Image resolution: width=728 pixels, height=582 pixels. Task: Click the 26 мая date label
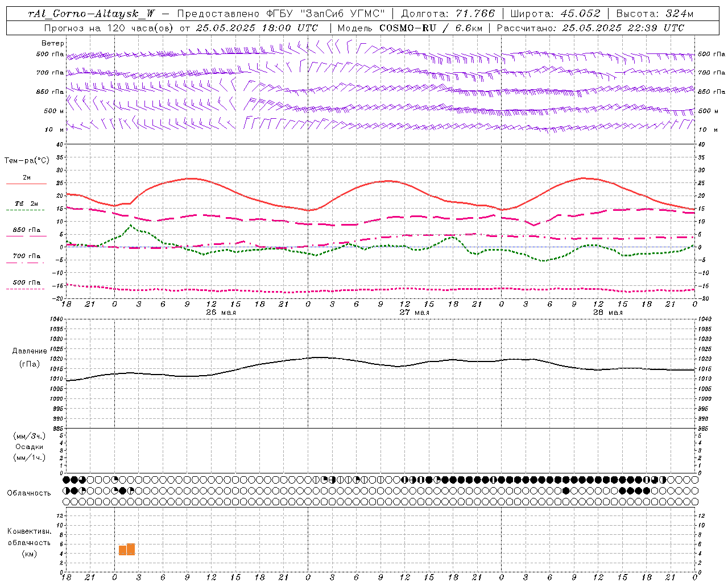[221, 312]
